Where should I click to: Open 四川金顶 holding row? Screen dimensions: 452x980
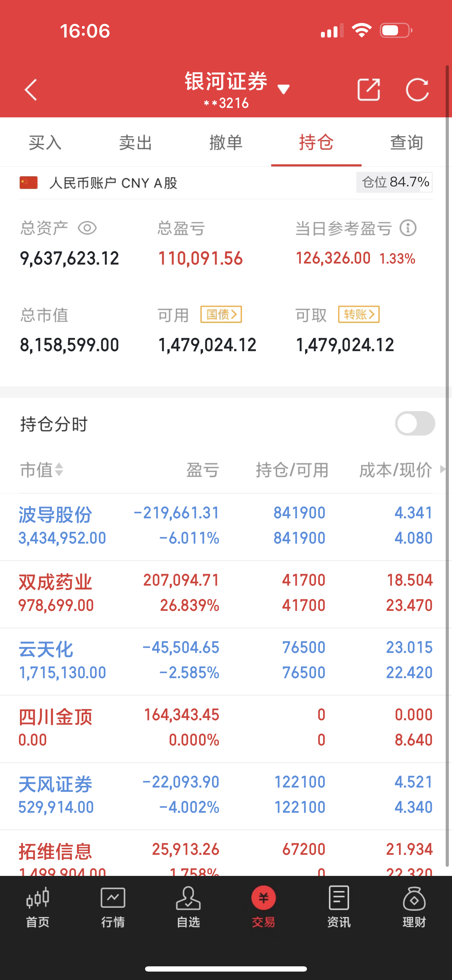click(226, 729)
